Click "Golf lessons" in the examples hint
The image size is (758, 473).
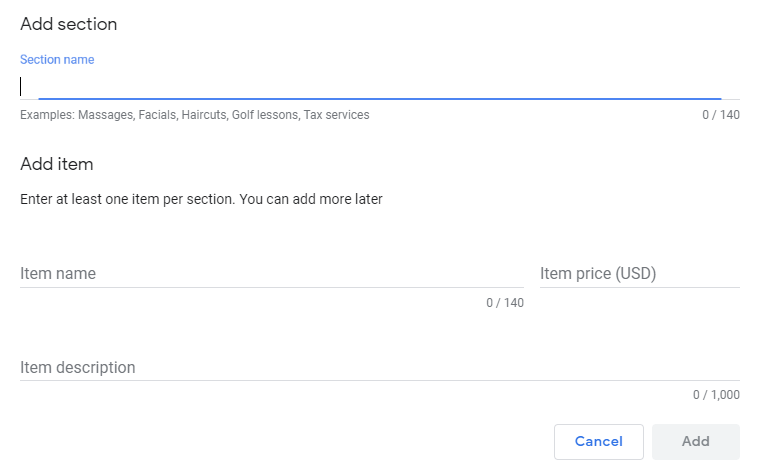(x=265, y=115)
